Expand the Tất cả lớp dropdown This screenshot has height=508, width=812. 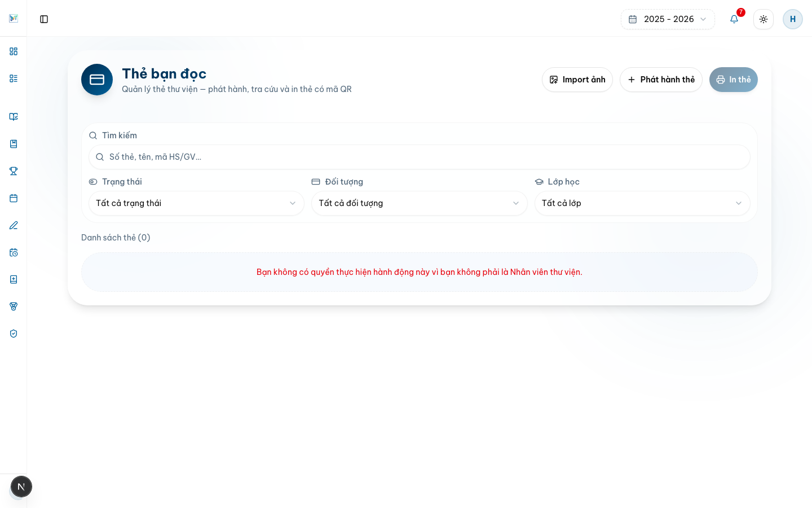pyautogui.click(x=642, y=203)
